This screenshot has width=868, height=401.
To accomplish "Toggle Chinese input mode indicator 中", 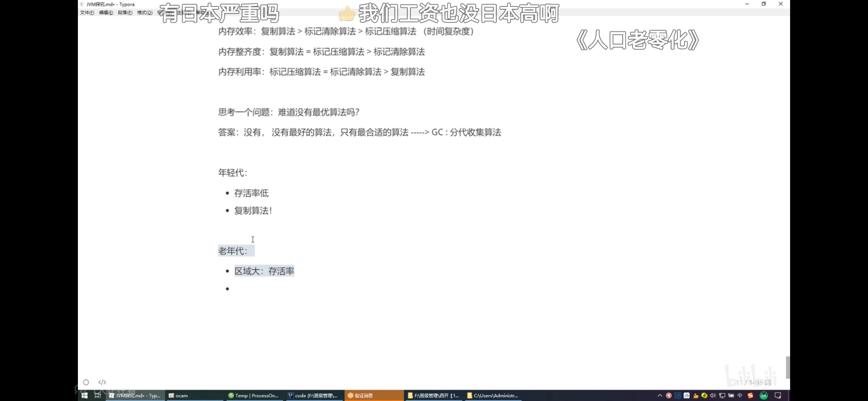I will coord(740,395).
